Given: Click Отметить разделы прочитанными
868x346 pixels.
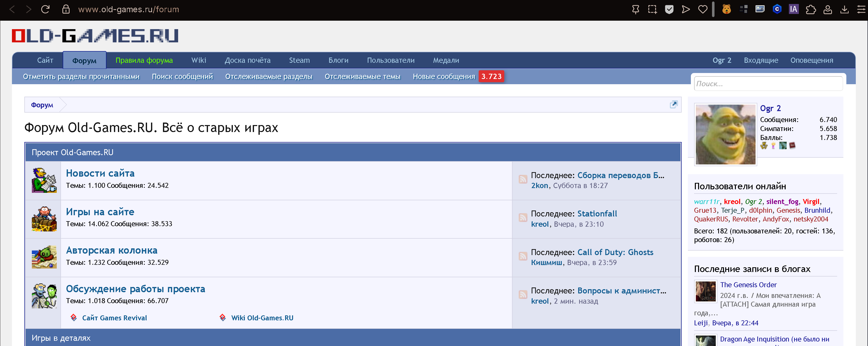Looking at the screenshot, I should click(x=81, y=76).
